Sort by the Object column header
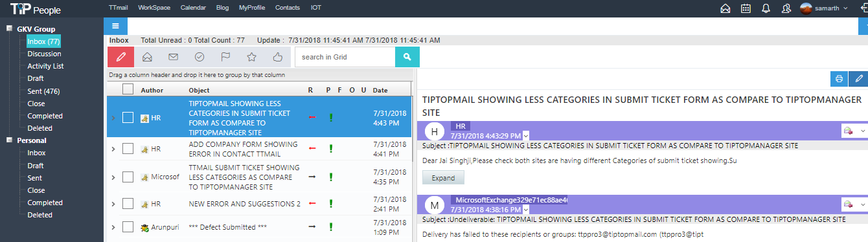This screenshot has width=868, height=242. pyautogui.click(x=199, y=90)
